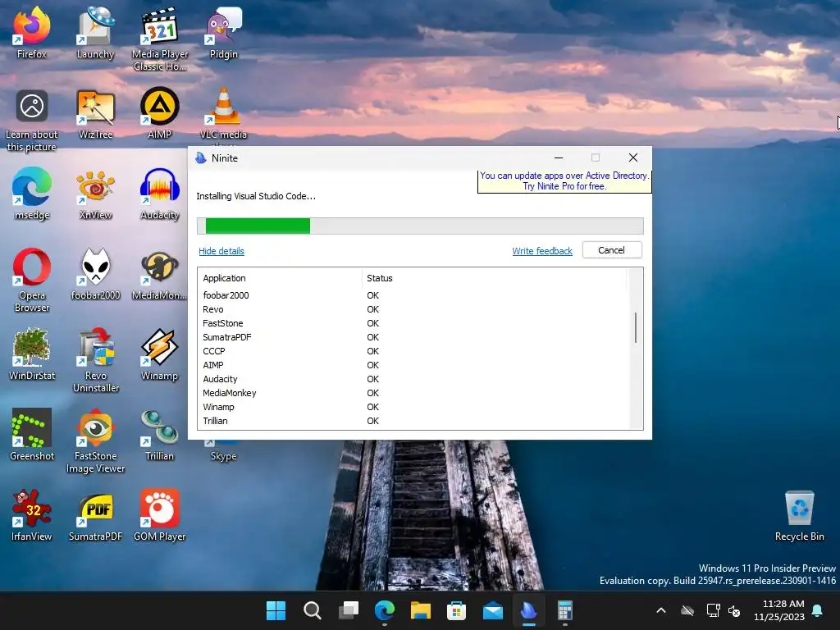Select the Opera Browser desktop icon
Screen dimensions: 840x630
(32, 280)
